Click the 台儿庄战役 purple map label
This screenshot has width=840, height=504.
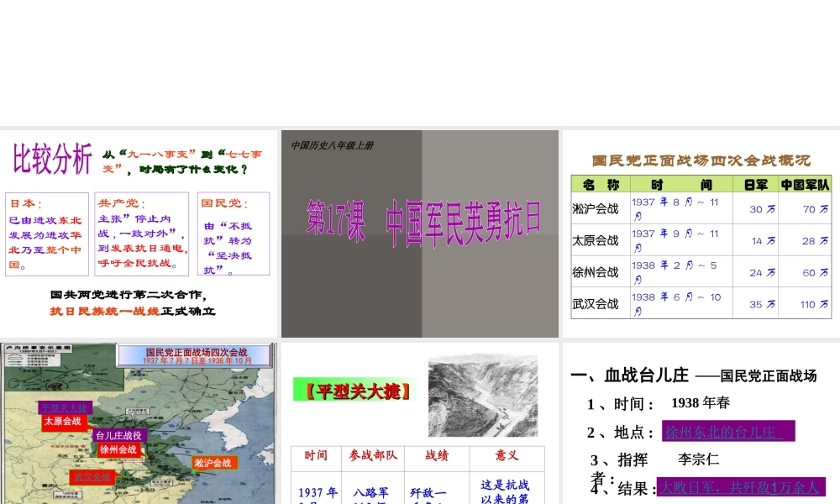pos(118,435)
